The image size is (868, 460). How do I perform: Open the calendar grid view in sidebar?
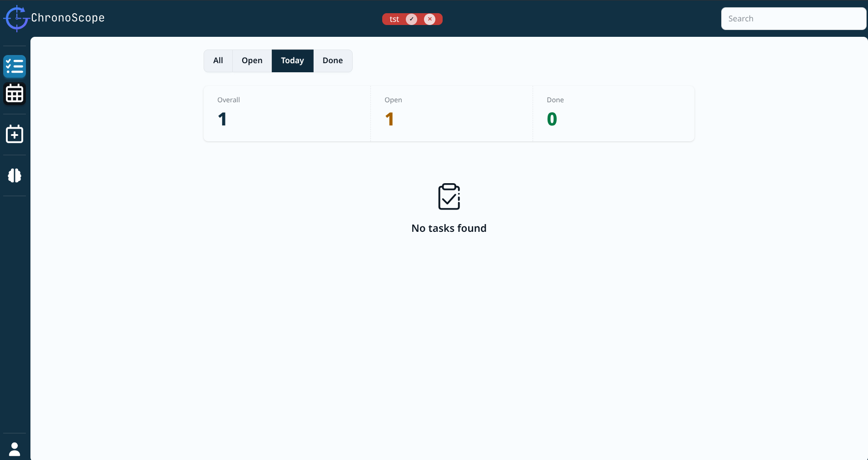click(15, 94)
